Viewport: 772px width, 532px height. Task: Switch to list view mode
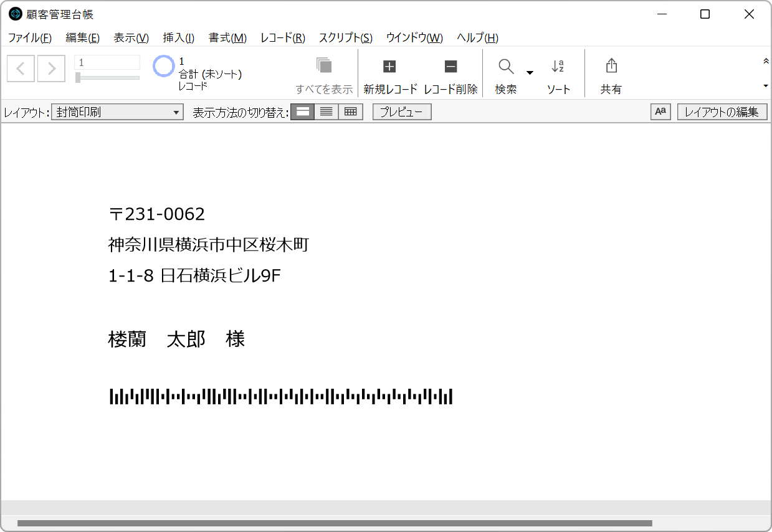(326, 112)
